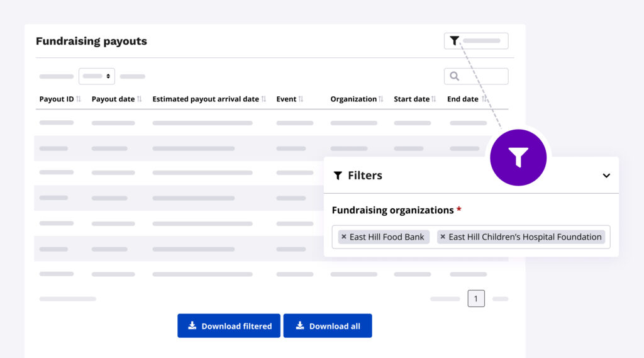Click the Download filtered button
The width and height of the screenshot is (644, 358).
click(x=229, y=326)
